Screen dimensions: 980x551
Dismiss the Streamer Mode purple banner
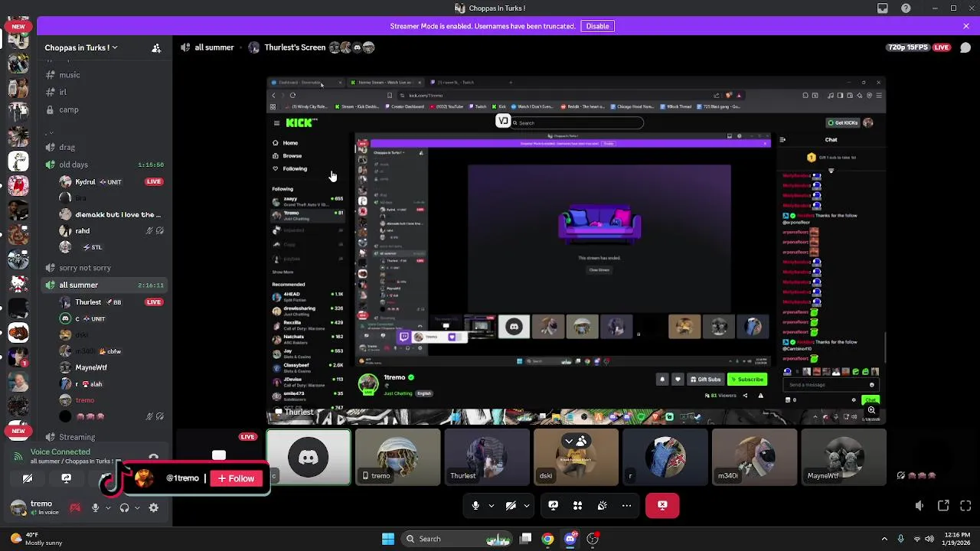[x=966, y=26]
